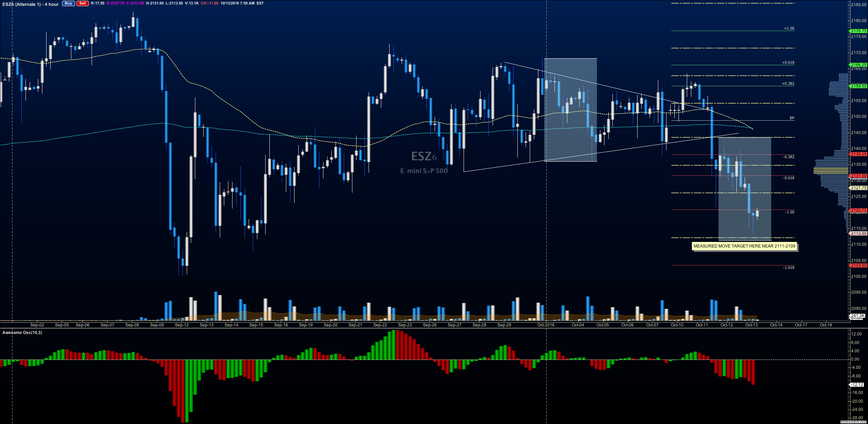The height and width of the screenshot is (424, 868).
Task: Click the BP pivot level label
Action: [x=792, y=118]
